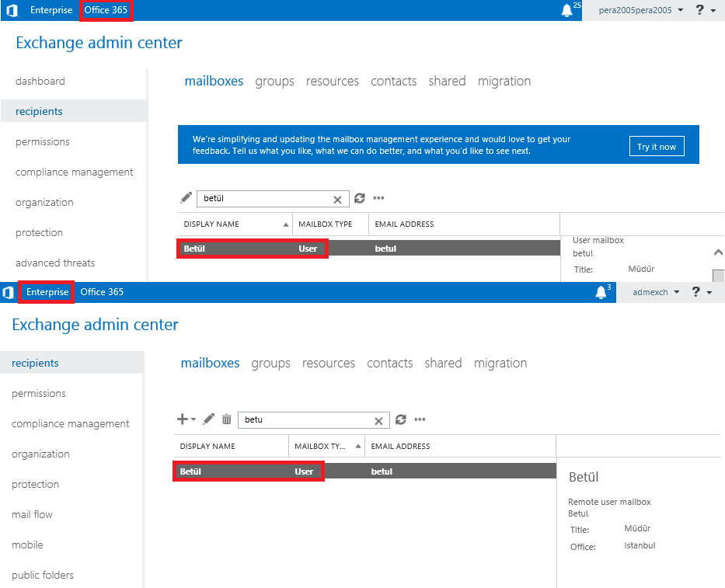Open help question mark beside pera2005pera2005
Screen dimensions: 725x588
pyautogui.click(x=699, y=9)
